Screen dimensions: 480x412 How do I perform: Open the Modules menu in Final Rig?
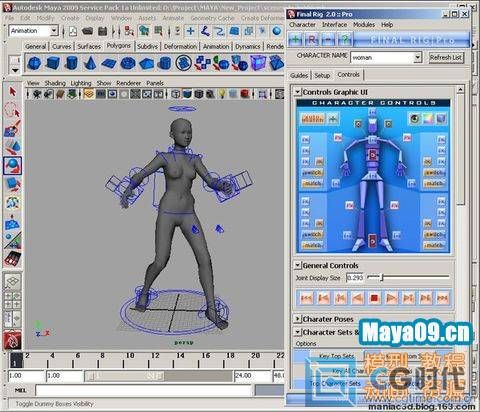[364, 25]
